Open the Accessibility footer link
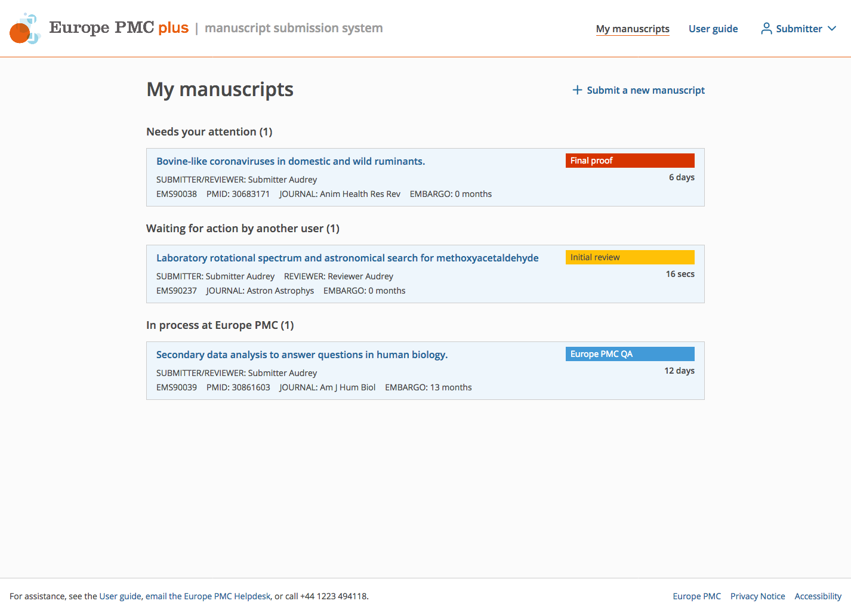This screenshot has width=851, height=616. coord(818,596)
